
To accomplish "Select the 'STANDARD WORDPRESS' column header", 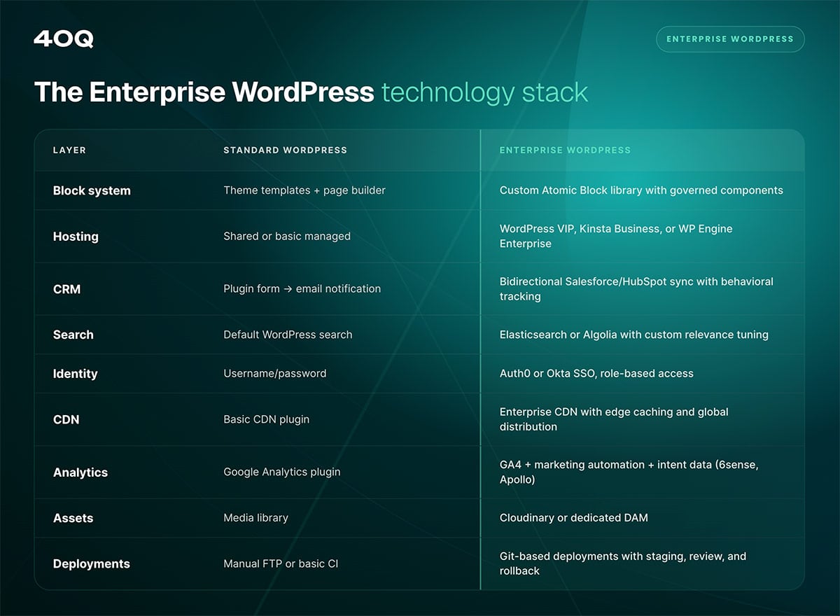I will click(x=285, y=150).
